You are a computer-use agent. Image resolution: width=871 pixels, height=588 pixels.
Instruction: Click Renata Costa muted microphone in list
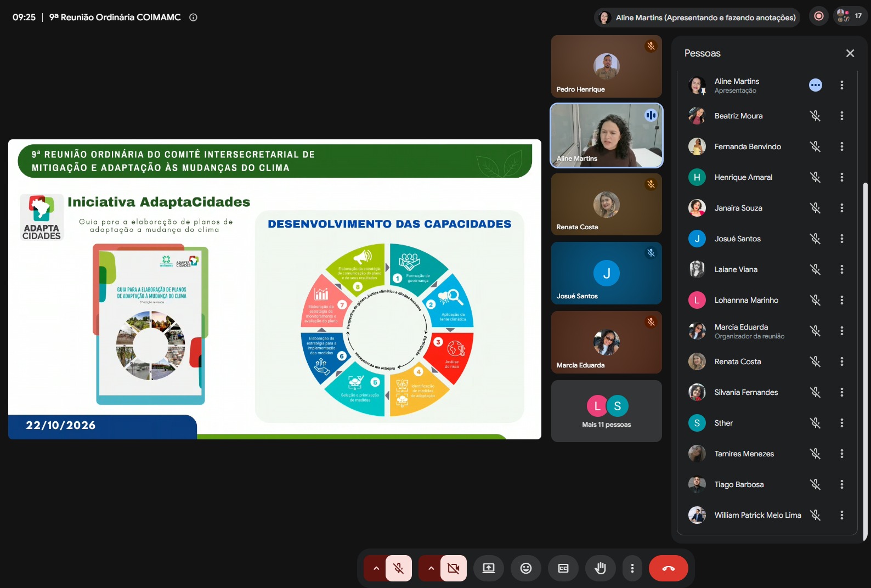(816, 361)
